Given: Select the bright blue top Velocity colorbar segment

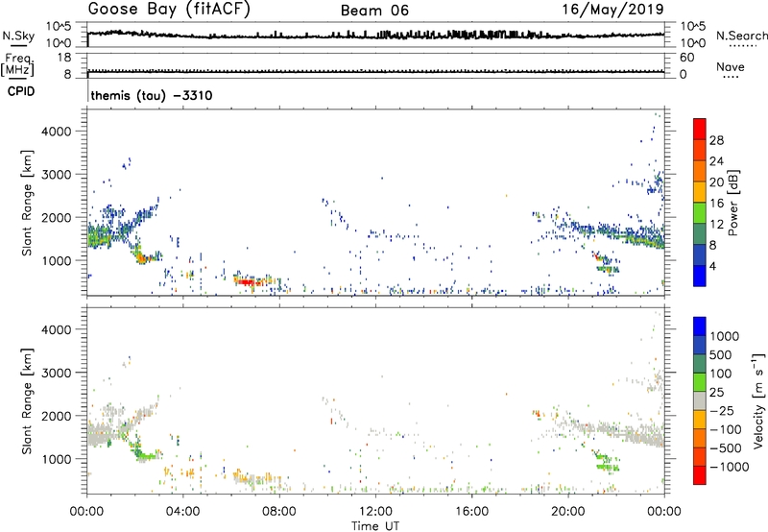Looking at the screenshot, I should tap(700, 326).
